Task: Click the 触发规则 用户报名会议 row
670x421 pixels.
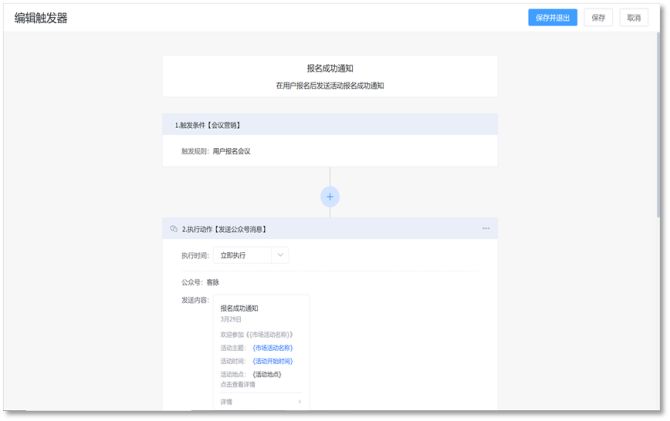Action: 216,151
